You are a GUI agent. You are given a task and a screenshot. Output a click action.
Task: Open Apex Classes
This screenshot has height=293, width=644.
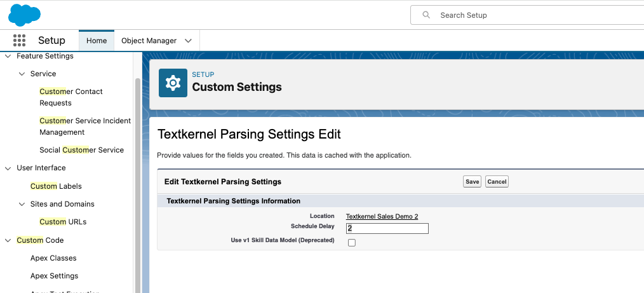pyautogui.click(x=53, y=258)
